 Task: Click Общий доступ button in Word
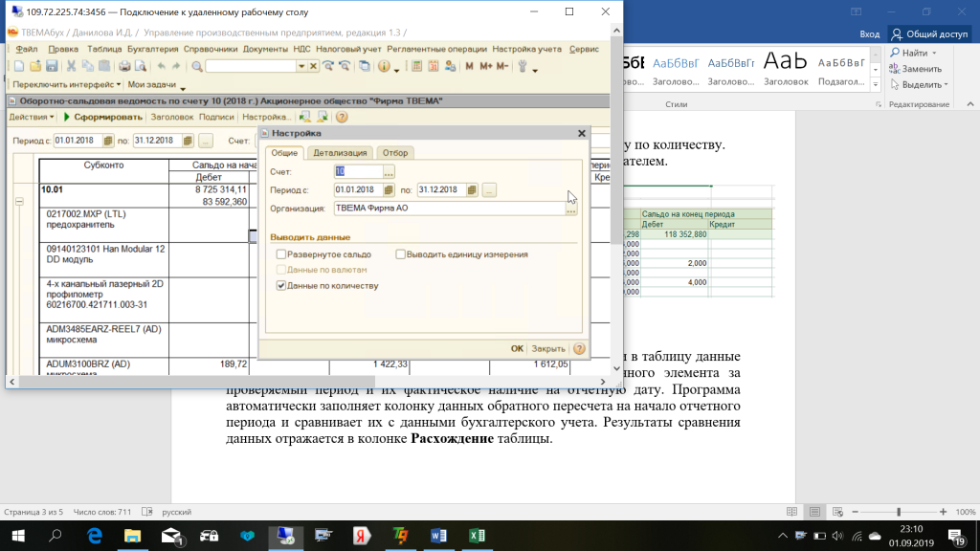click(x=930, y=34)
